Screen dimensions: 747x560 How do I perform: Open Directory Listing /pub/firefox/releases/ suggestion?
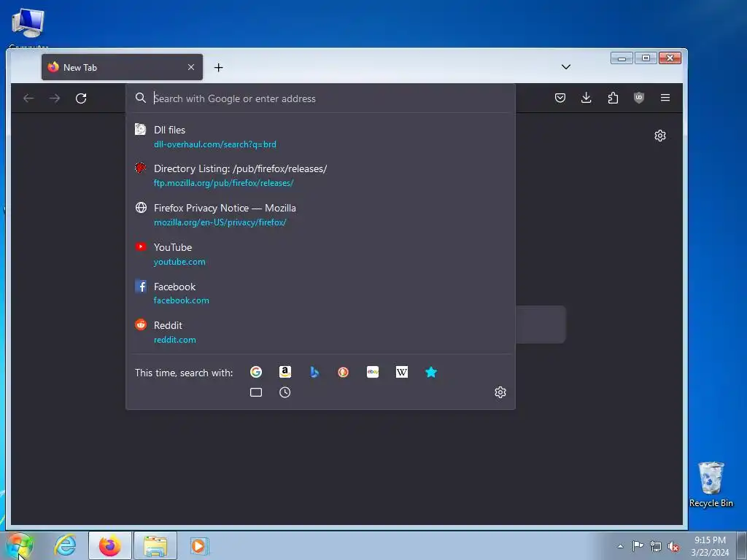(x=320, y=175)
